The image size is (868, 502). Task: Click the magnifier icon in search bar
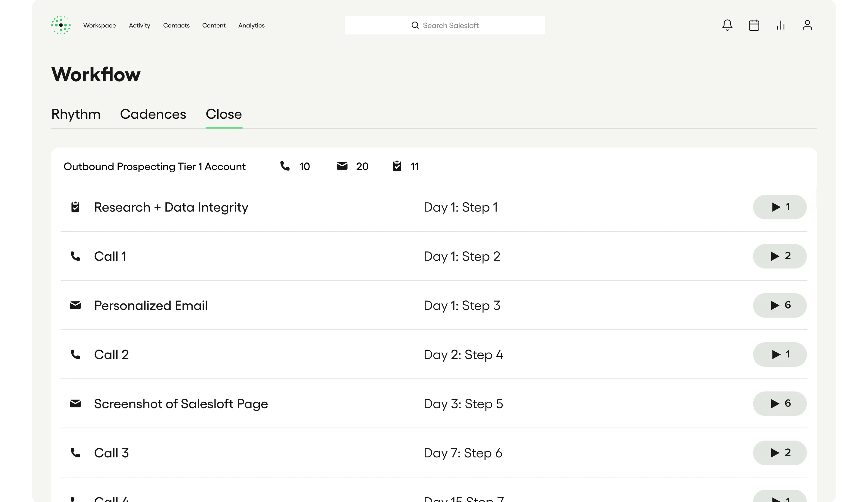coord(415,25)
